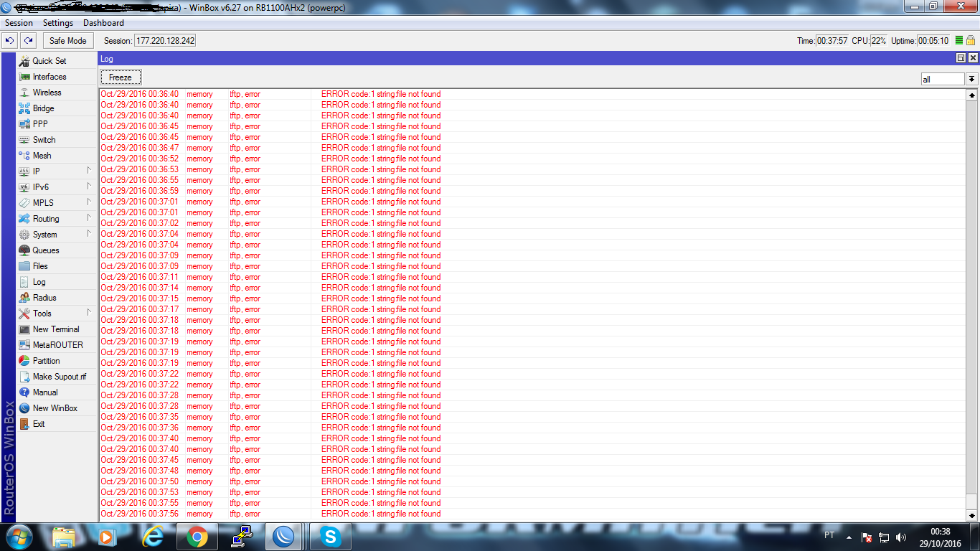Open Log icon in sidebar
The image size is (980, 551).
24,282
